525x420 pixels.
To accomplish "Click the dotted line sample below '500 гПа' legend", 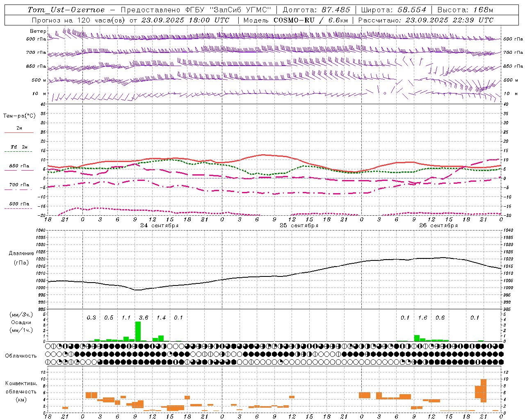I will click(19, 208).
